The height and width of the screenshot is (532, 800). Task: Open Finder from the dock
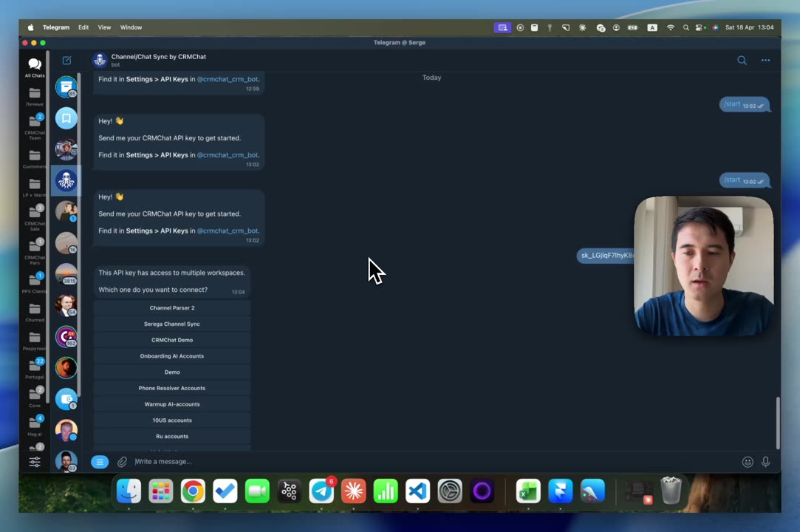click(x=129, y=491)
